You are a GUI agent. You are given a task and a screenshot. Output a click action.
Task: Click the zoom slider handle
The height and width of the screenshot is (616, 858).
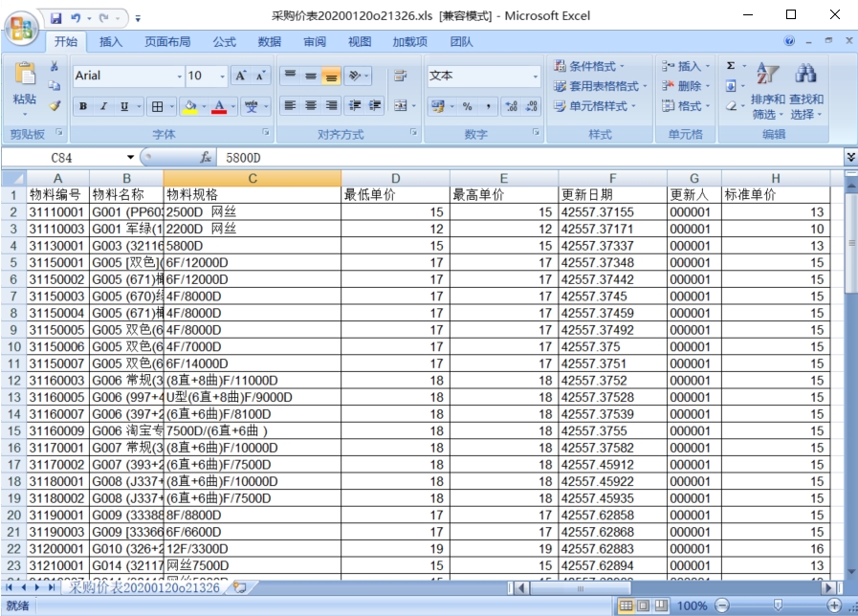click(779, 605)
